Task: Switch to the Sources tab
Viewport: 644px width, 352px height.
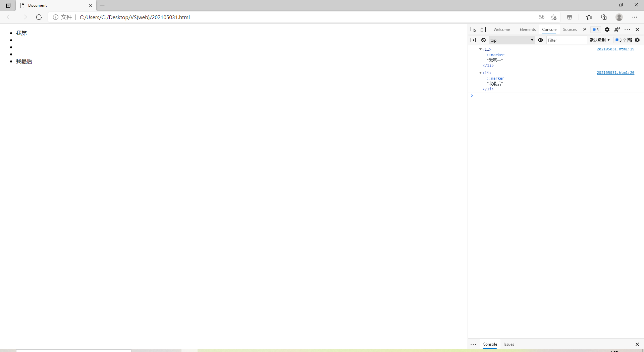Action: (x=570, y=30)
